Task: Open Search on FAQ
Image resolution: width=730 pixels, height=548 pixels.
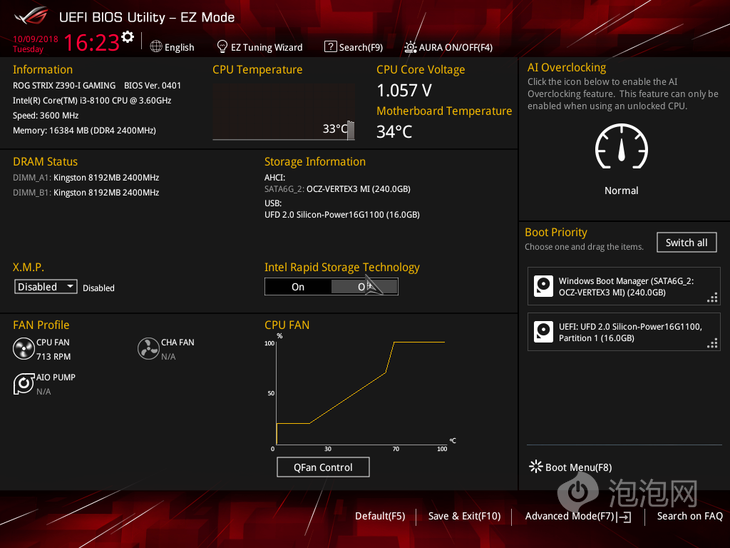Action: coord(689,516)
